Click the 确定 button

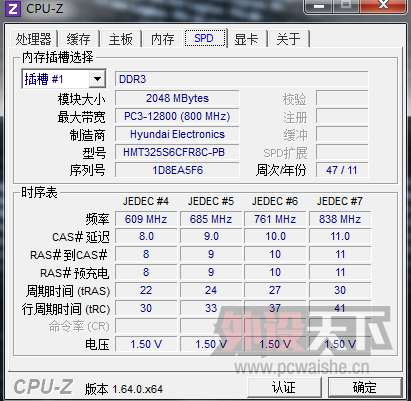pos(365,387)
